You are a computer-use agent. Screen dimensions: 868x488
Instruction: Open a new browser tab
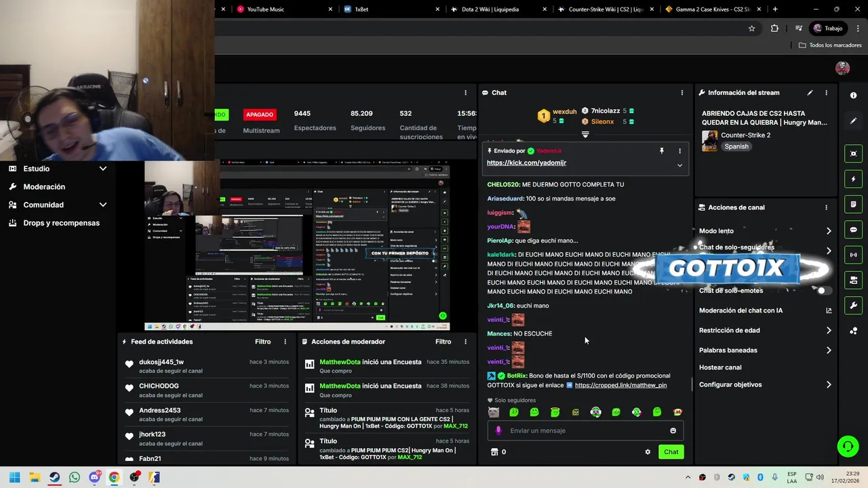[x=775, y=9]
